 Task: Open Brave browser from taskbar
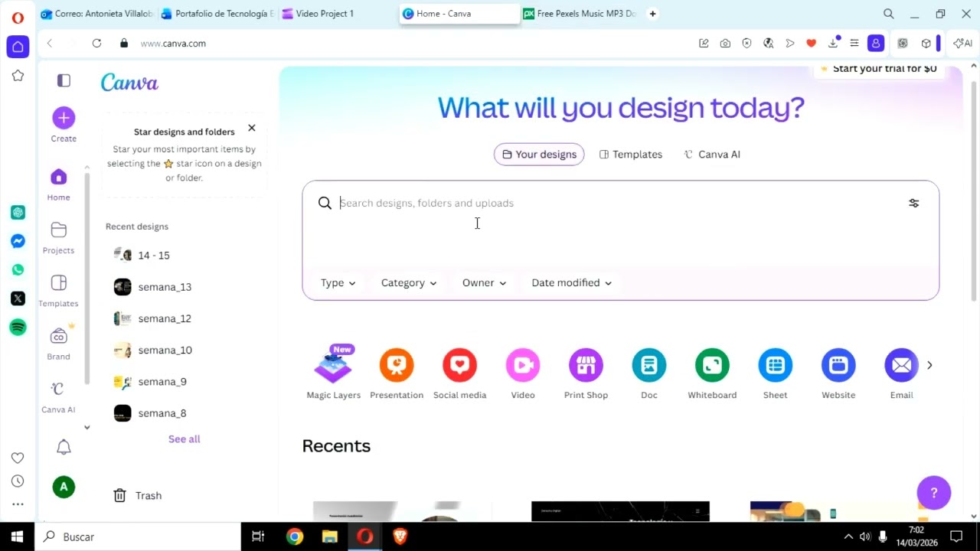click(x=400, y=536)
